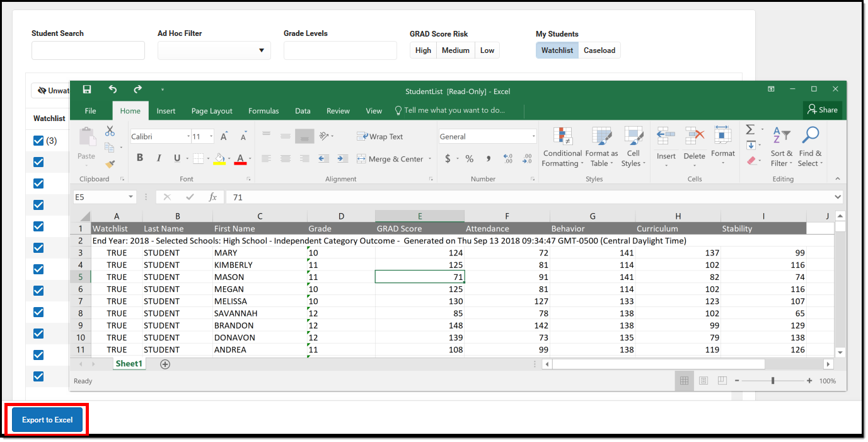Adjust the zoom slider in status bar
Screen dimensions: 868x442
(x=773, y=381)
